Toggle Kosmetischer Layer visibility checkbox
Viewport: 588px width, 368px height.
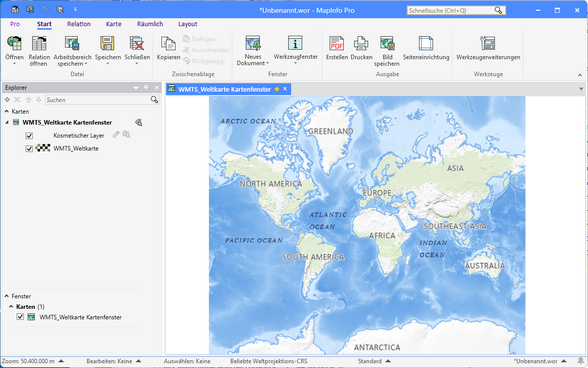[x=29, y=135]
